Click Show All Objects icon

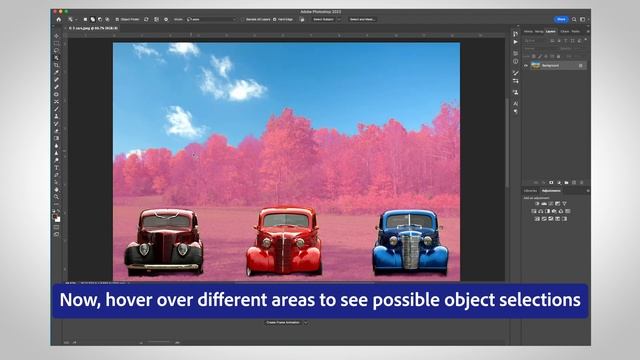tap(157, 19)
